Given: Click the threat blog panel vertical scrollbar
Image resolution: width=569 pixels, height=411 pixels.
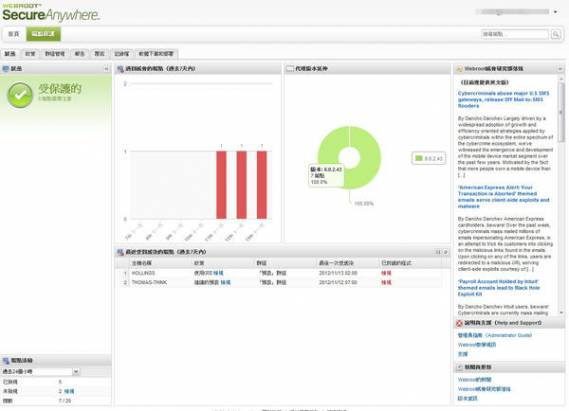Looking at the screenshot, I should point(561,196).
